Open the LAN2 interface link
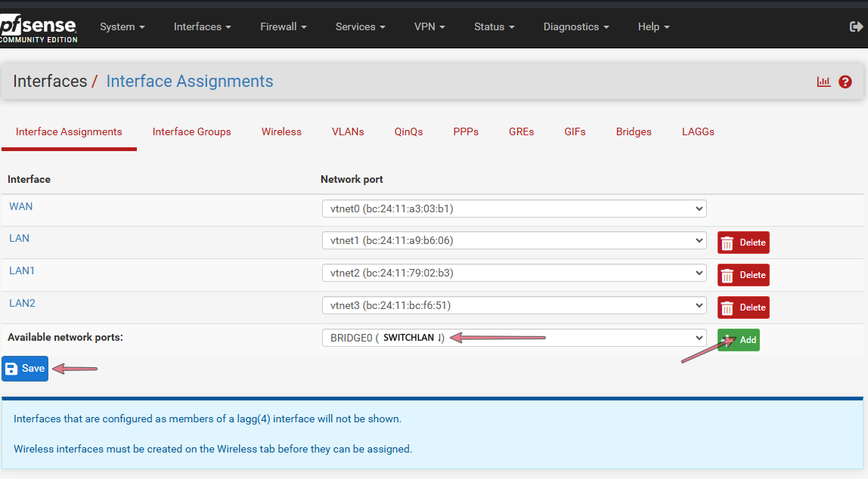 pos(22,303)
